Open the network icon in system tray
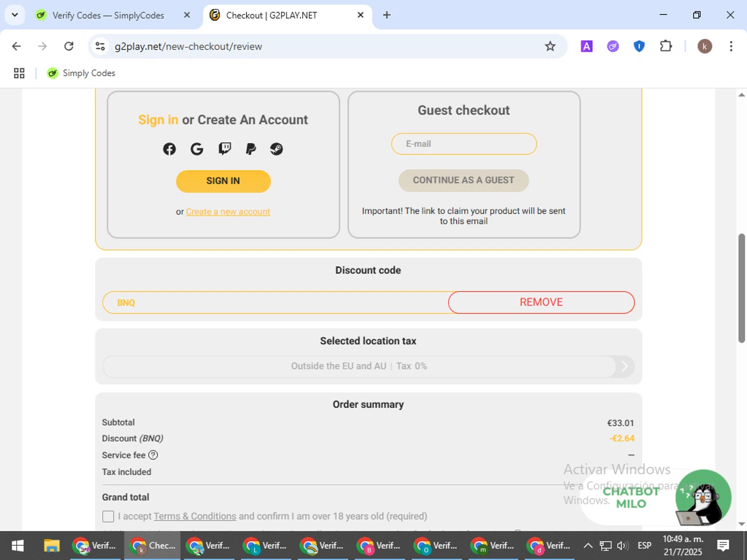 pos(605,546)
